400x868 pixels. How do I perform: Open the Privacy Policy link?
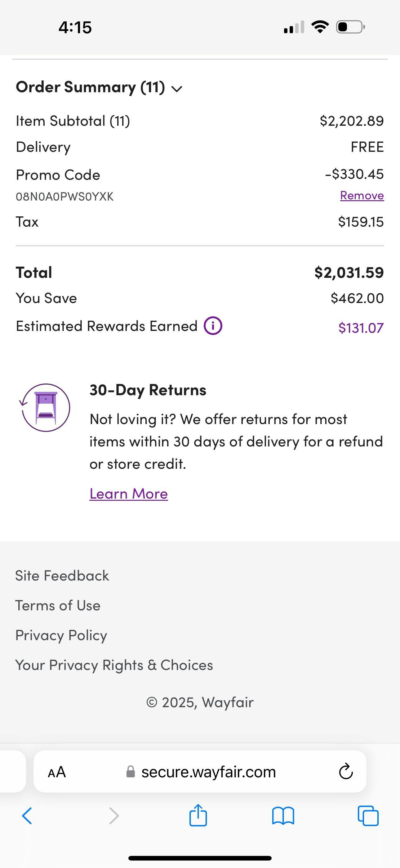pos(61,635)
